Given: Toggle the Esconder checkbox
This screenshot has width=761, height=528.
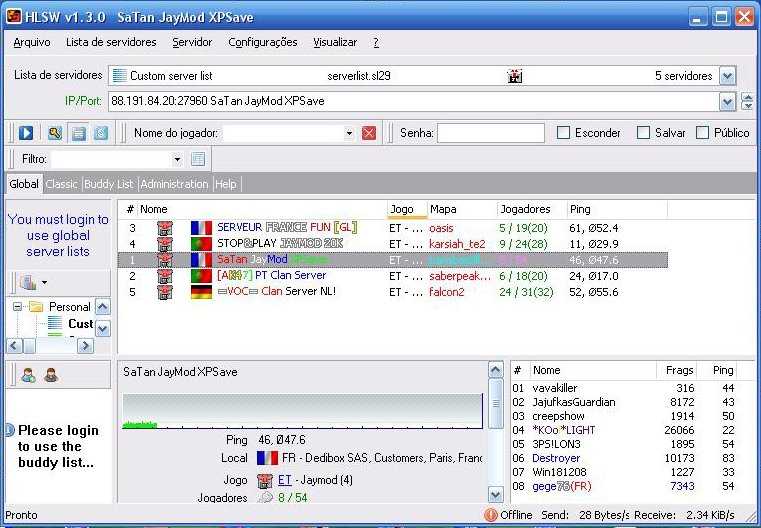Looking at the screenshot, I should point(563,132).
